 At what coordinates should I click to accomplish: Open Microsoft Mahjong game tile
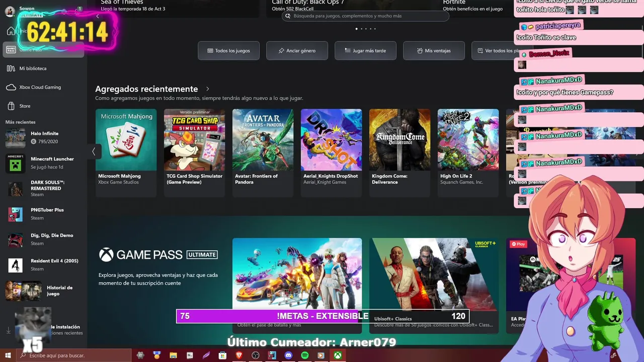coord(126,152)
